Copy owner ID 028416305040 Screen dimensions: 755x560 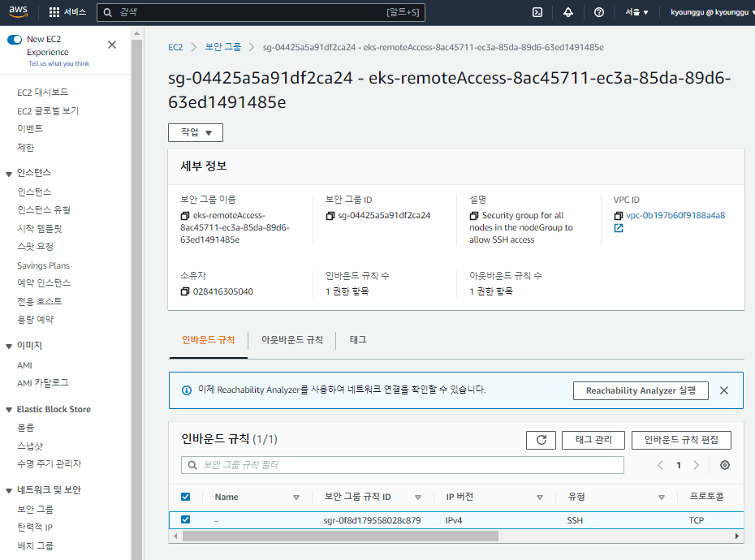[185, 291]
